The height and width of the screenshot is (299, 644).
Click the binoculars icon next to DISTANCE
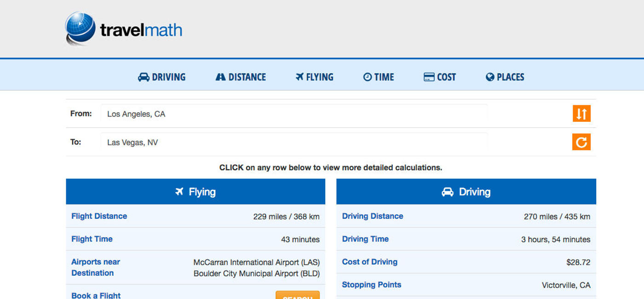pos(220,77)
